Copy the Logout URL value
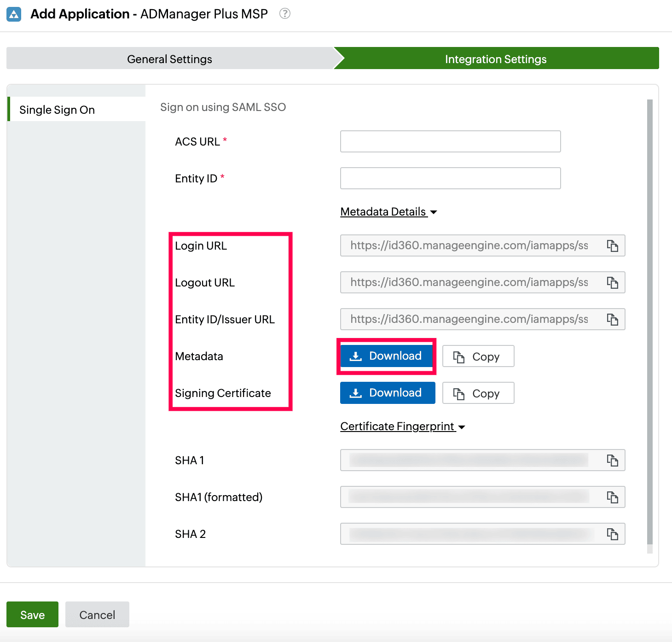Viewport: 672px width, 642px height. [613, 282]
